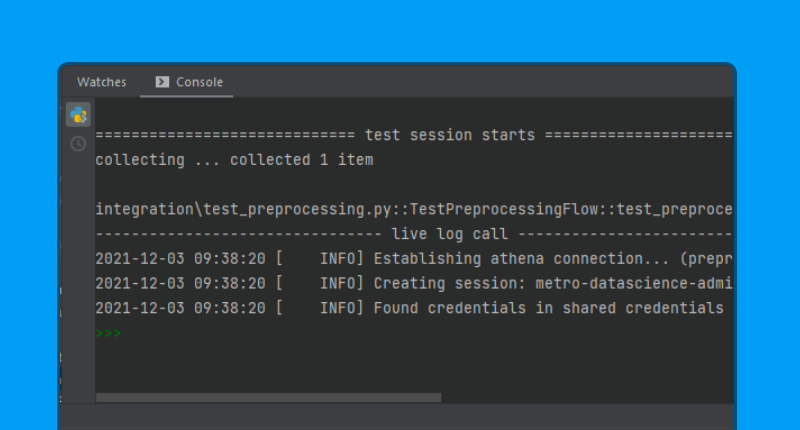
Task: Click the horizontal scrollbar thumb
Action: click(268, 397)
